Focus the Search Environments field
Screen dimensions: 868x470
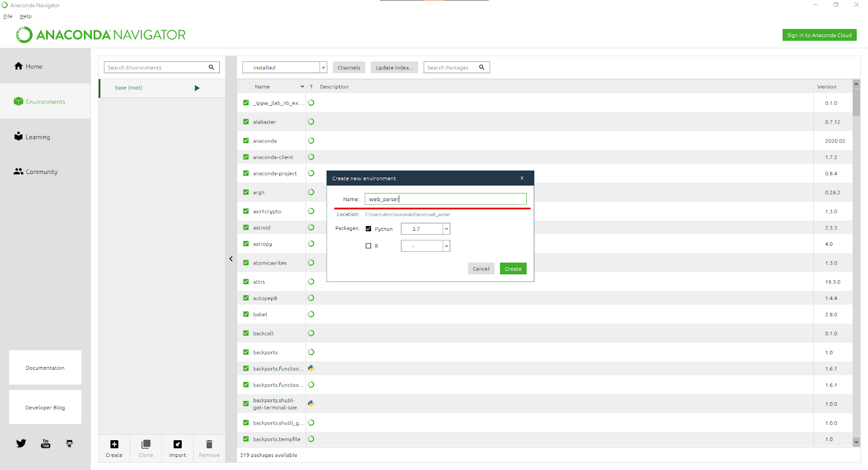[x=162, y=67]
